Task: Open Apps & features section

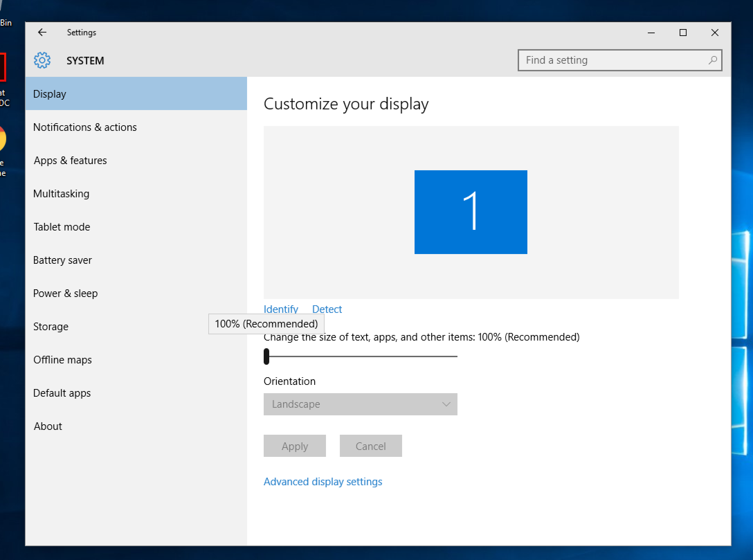Action: (70, 161)
